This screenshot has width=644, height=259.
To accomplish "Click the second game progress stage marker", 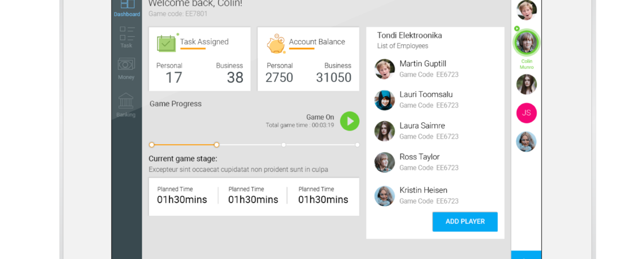I will [216, 145].
